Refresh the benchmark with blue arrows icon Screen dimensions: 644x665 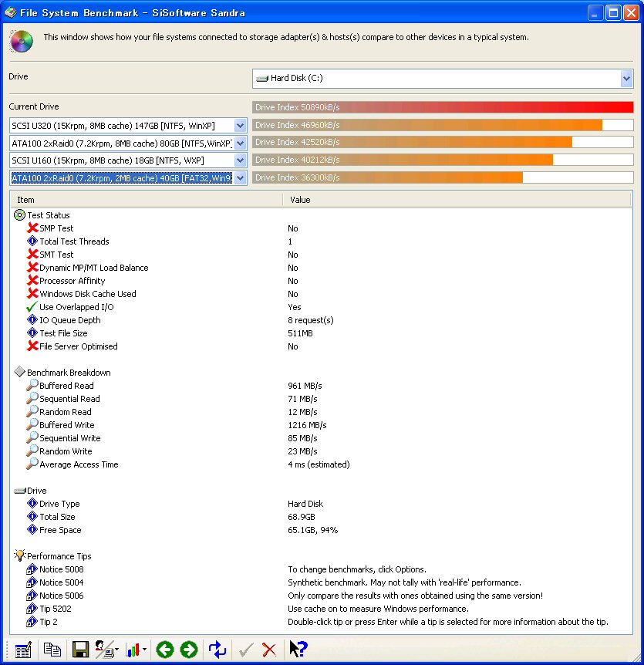(x=217, y=650)
